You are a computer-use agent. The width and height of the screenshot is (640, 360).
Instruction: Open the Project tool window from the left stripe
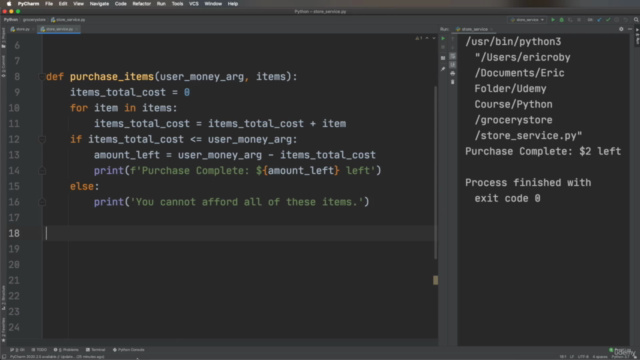coord(3,39)
